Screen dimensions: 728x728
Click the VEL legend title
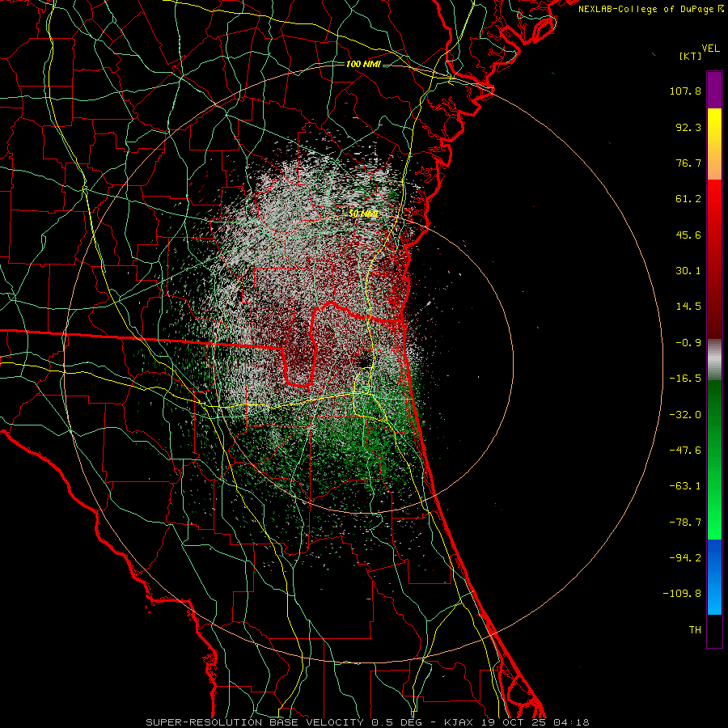[710, 49]
